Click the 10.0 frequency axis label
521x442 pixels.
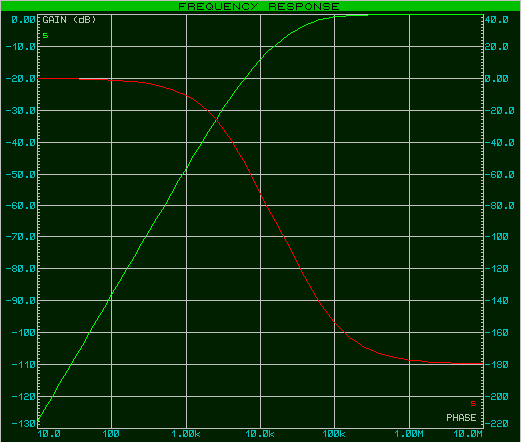[49, 434]
